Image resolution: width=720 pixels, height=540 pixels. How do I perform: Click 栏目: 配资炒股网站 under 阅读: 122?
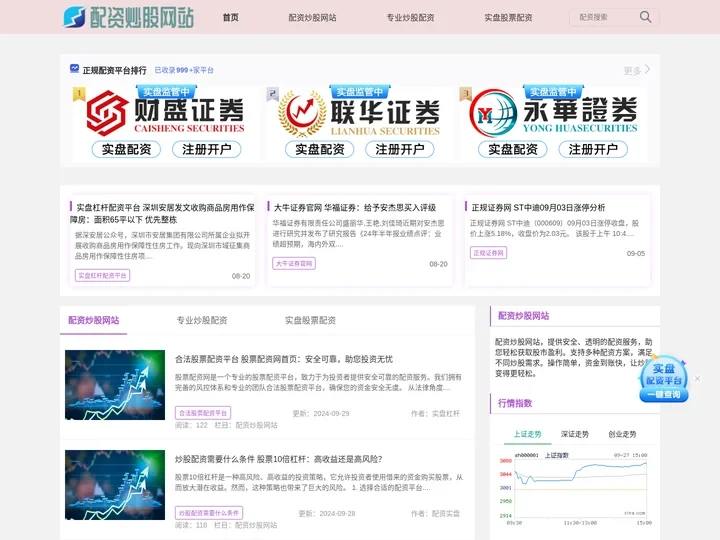246,425
